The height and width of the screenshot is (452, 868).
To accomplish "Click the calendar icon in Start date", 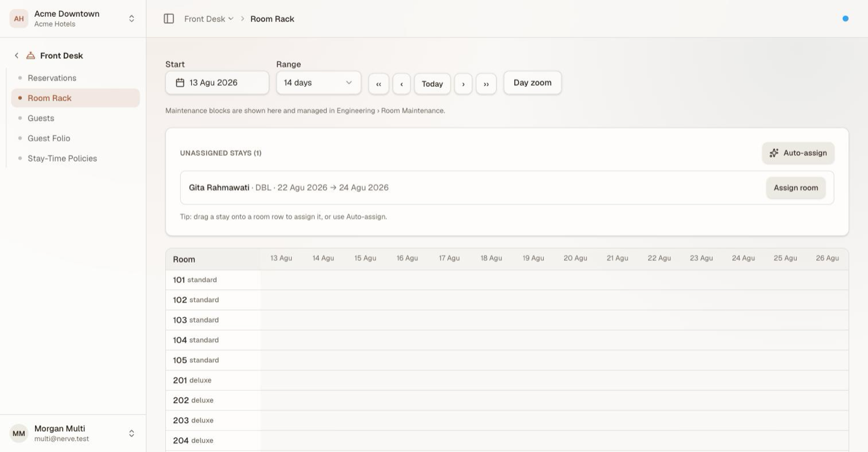I will tap(180, 83).
